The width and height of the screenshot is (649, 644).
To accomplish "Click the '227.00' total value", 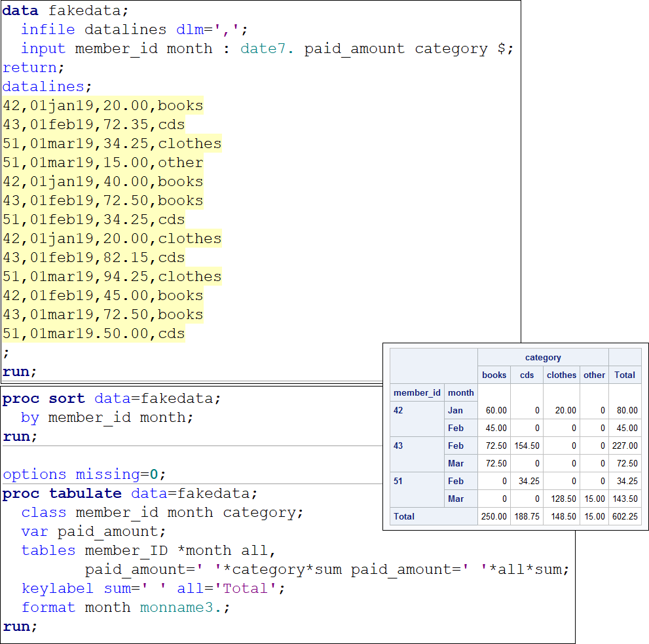I will coord(625,446).
